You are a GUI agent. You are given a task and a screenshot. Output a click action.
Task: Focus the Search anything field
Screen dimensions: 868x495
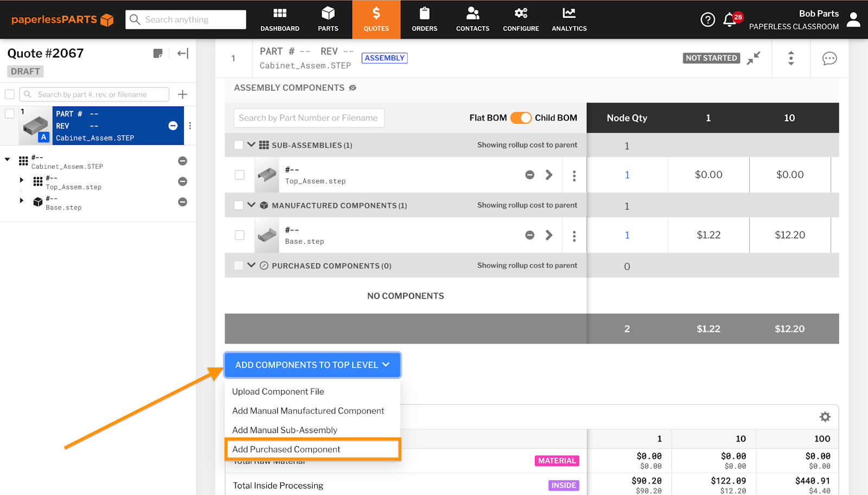tap(186, 20)
